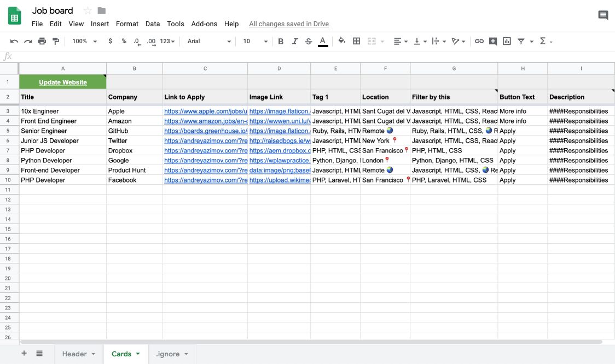Click the undo arrow icon
Screen dimensions: 615x364
pyautogui.click(x=14, y=42)
